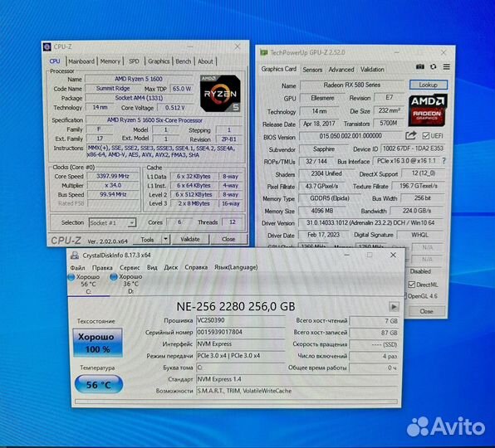Click the CPU-Z app icon in title bar
This screenshot has height=448, width=495.
point(47,47)
